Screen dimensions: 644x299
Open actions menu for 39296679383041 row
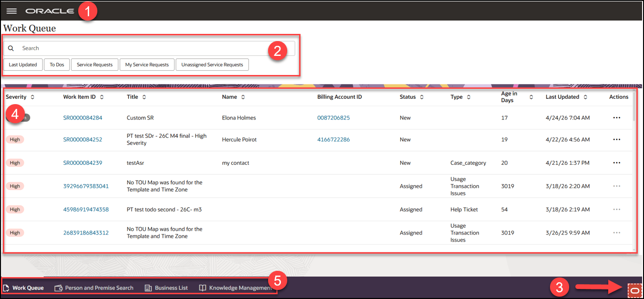tap(616, 186)
